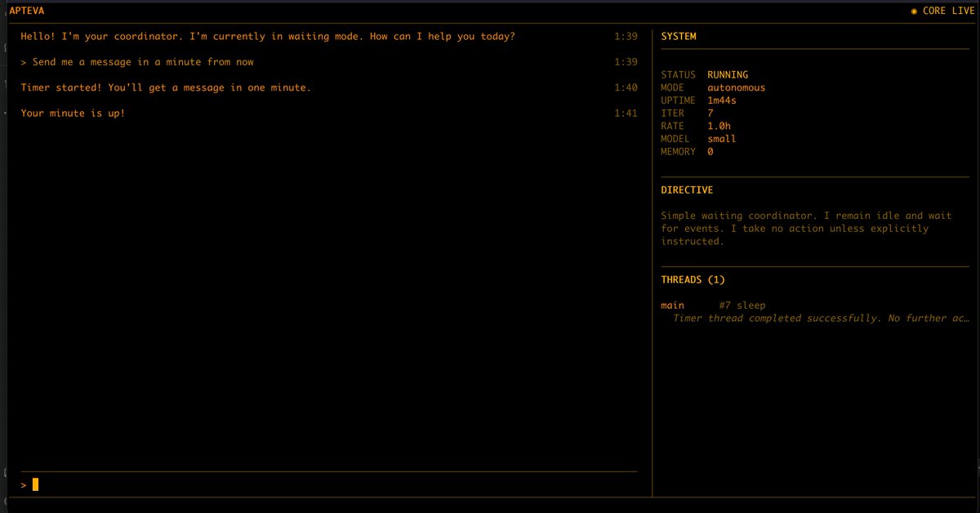
Task: Click the CORE LIVE status indicator dot
Action: (x=914, y=11)
